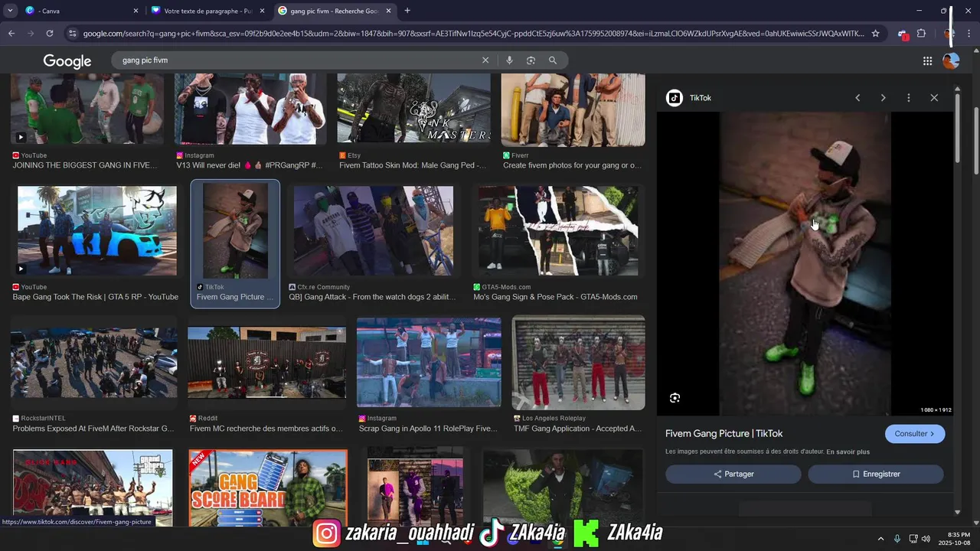The image size is (980, 551).
Task: Reload the current page
Action: pos(50,34)
